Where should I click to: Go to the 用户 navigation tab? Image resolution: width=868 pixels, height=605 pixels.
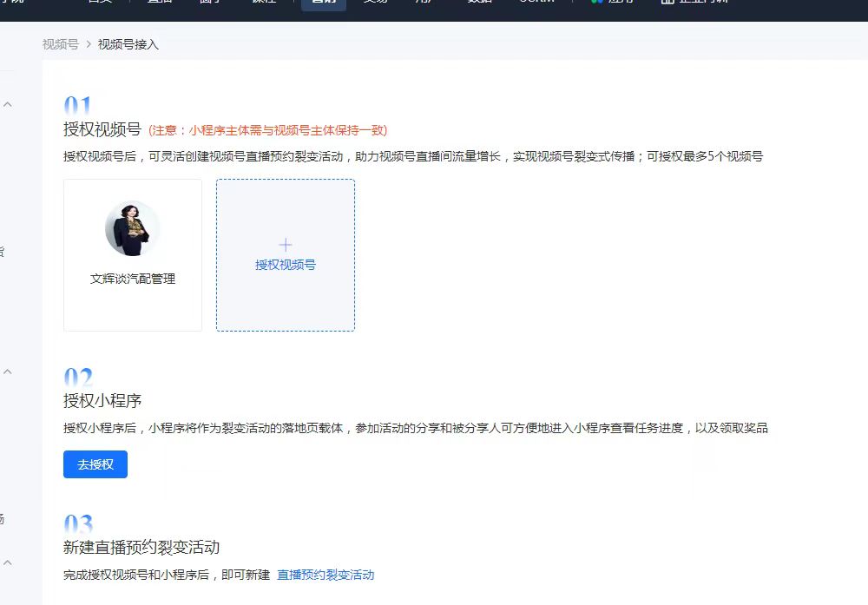coord(426,2)
